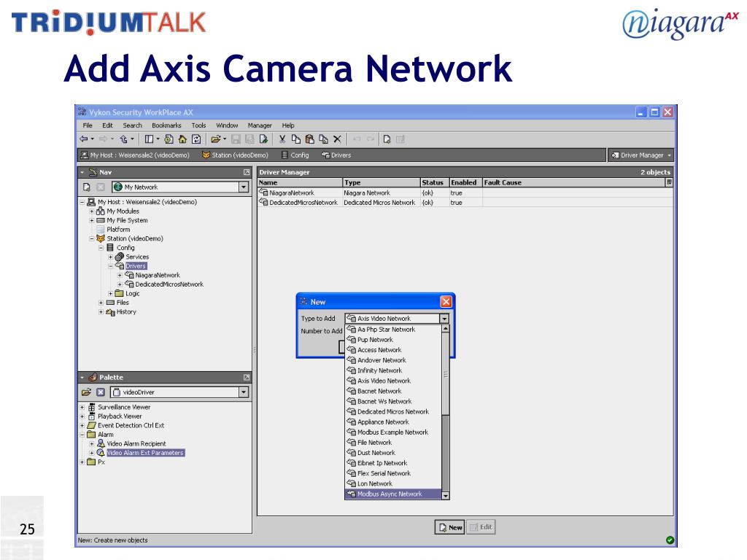
Task: Select the NiagaraNetwork table row
Action: tap(465, 192)
